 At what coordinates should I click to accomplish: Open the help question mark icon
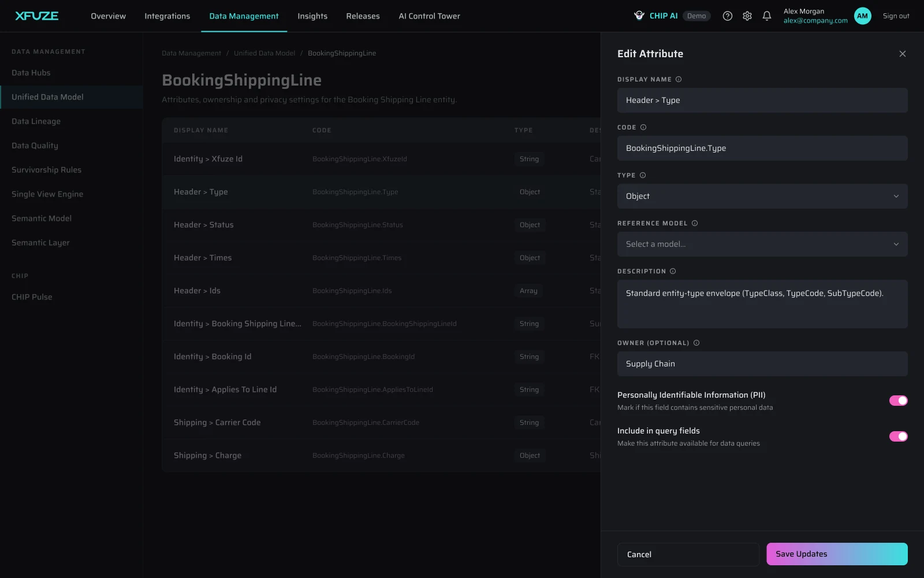tap(728, 16)
